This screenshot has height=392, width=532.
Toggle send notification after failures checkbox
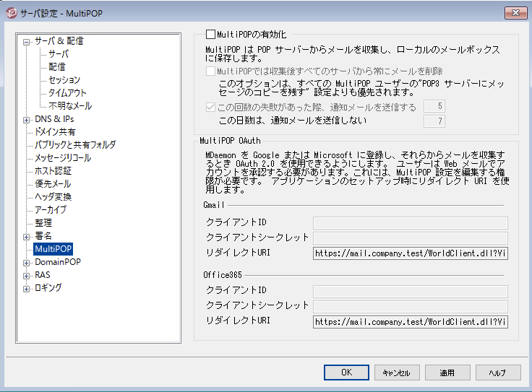[210, 108]
